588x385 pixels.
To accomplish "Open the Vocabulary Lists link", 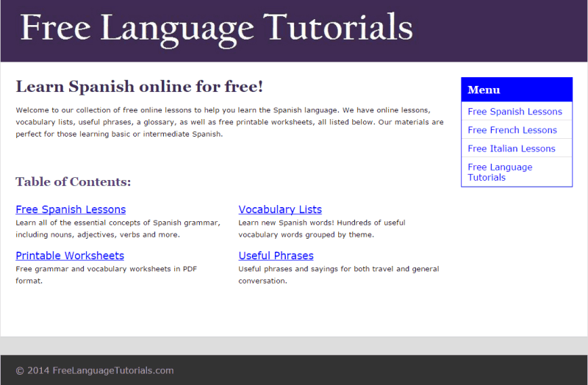I will coord(280,209).
